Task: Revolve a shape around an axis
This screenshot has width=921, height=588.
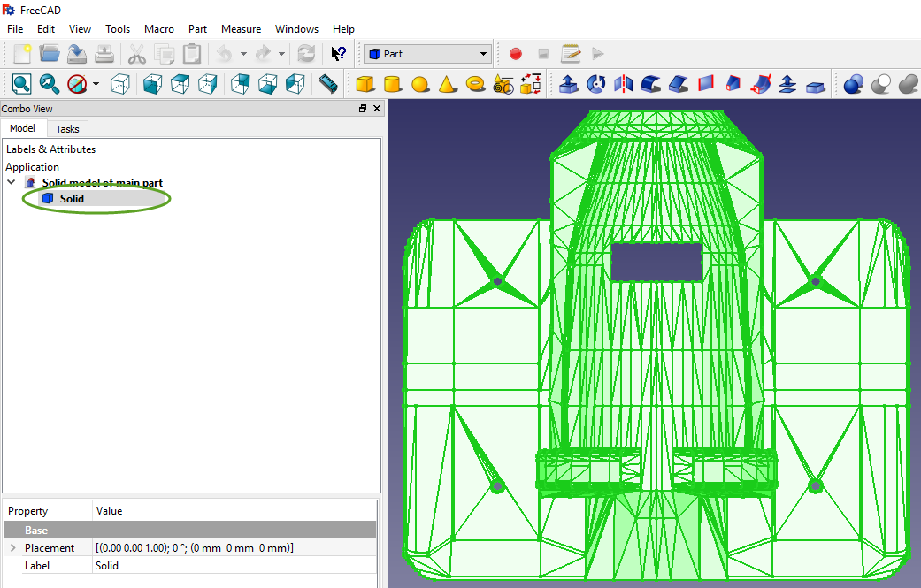Action: click(x=597, y=83)
